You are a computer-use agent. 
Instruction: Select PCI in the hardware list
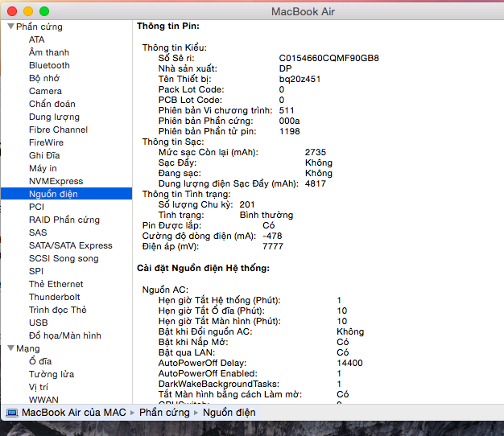[36, 207]
